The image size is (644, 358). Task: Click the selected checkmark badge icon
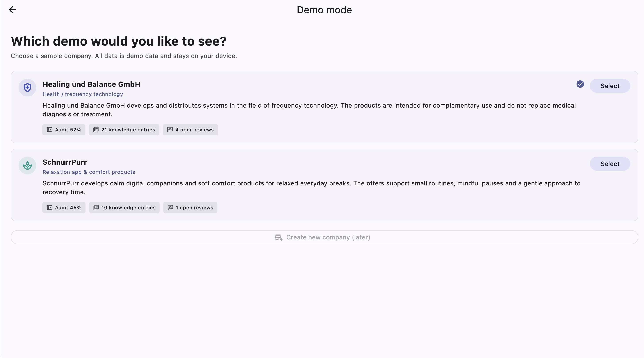(x=580, y=84)
